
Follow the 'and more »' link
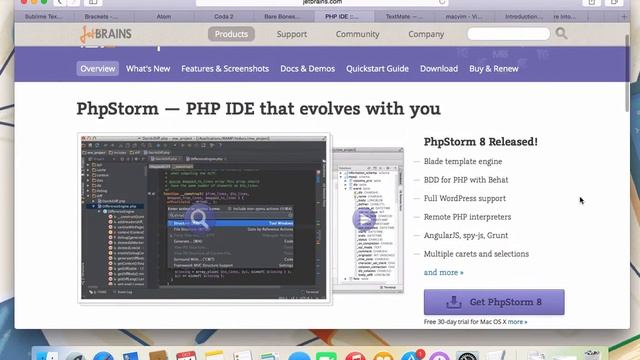(x=443, y=272)
